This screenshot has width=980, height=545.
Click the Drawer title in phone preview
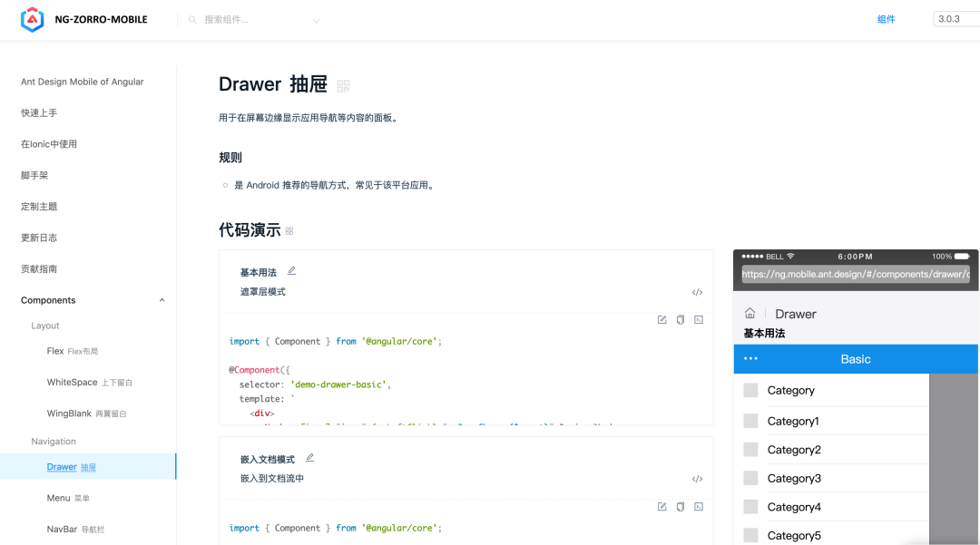click(x=796, y=314)
